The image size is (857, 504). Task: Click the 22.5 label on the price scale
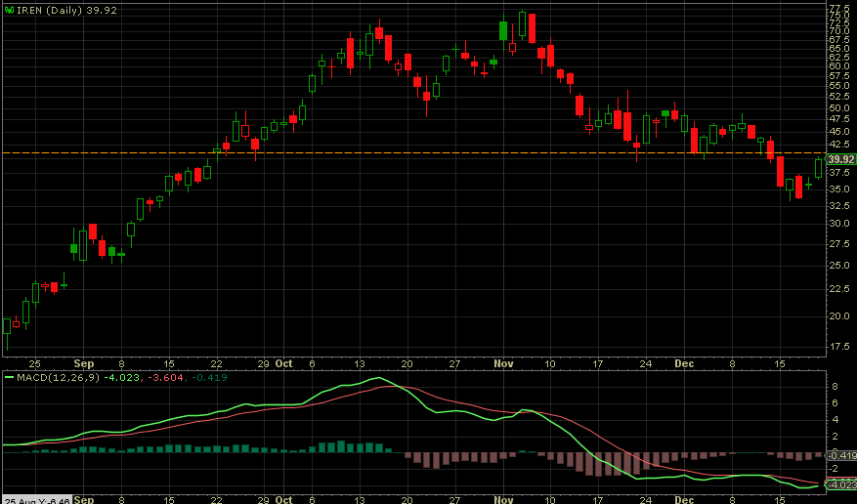coord(839,289)
